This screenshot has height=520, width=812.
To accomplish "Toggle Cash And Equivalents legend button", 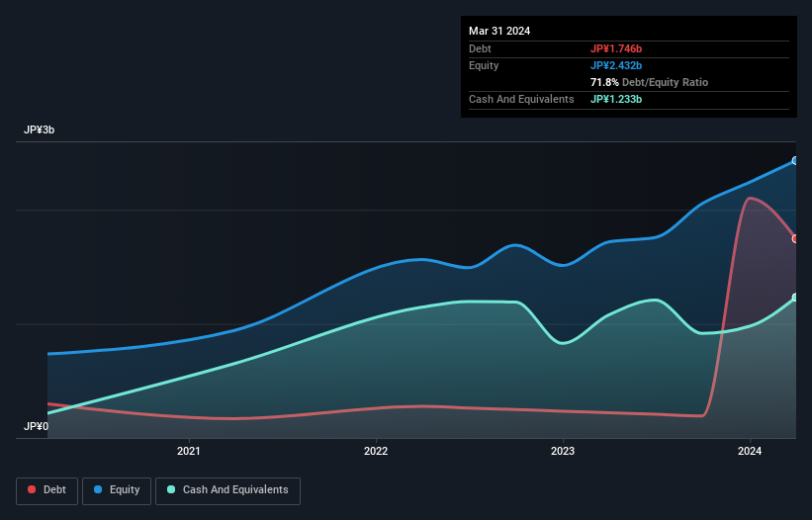I will pyautogui.click(x=227, y=490).
